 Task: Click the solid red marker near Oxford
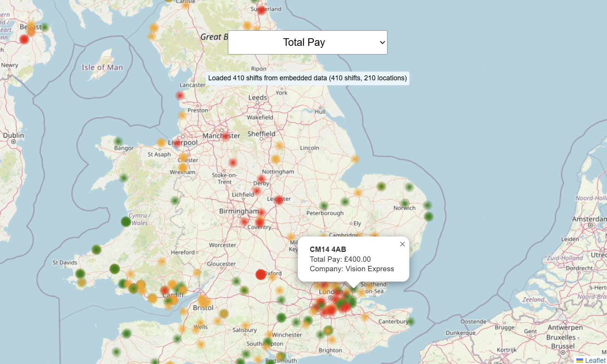[260, 274]
